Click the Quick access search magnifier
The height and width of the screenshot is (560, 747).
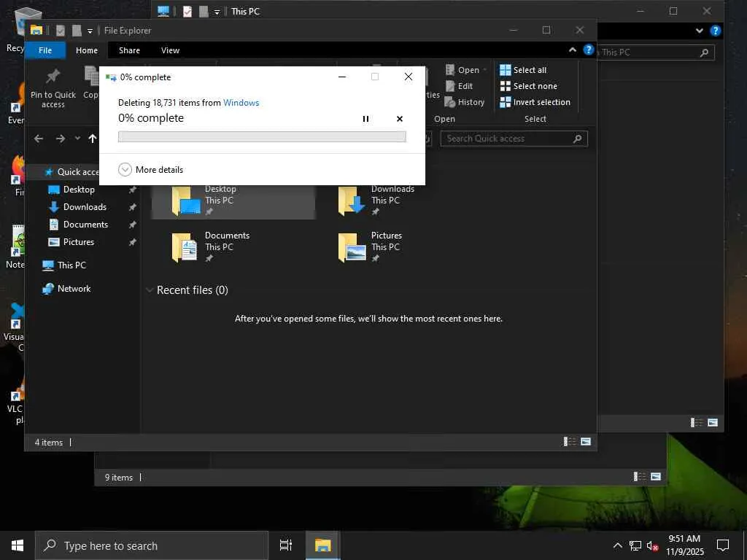pos(578,139)
